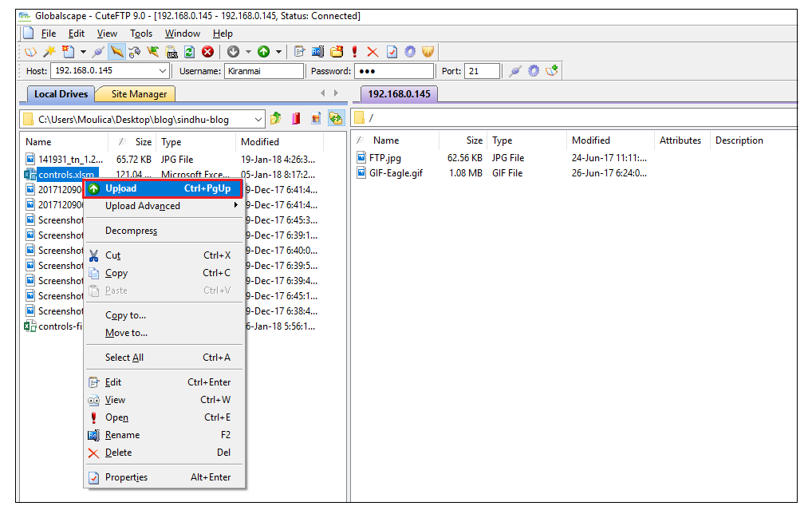Select FTP.jpg in the remote pane
The image size is (812, 514).
(x=384, y=158)
